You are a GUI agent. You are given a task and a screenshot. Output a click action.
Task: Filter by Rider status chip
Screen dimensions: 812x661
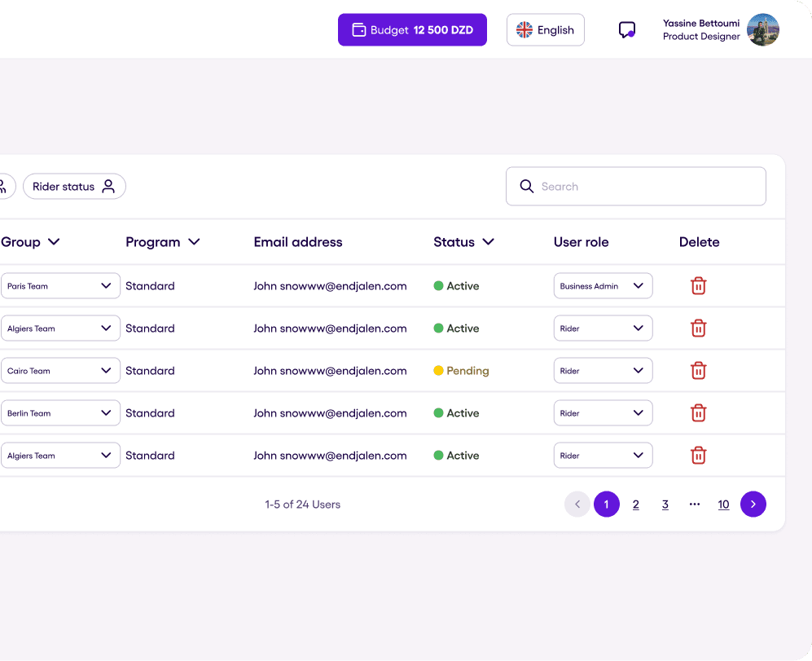pos(74,187)
